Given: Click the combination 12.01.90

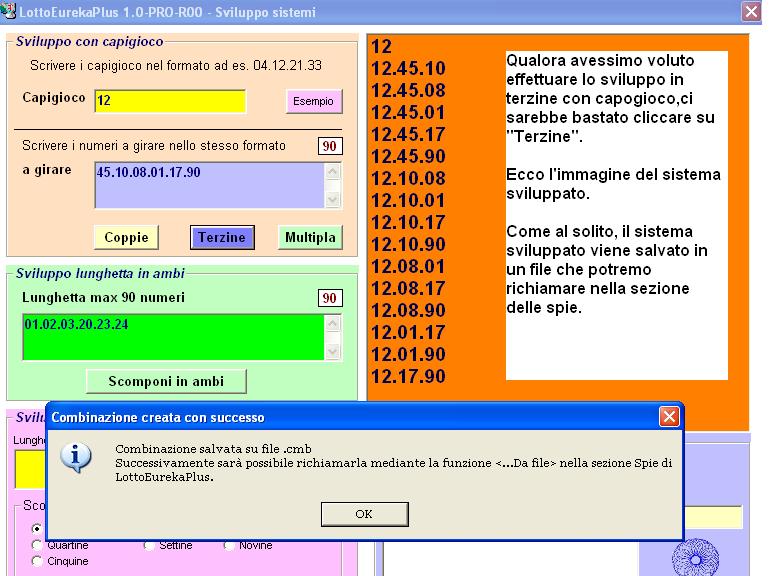Looking at the screenshot, I should point(408,354).
